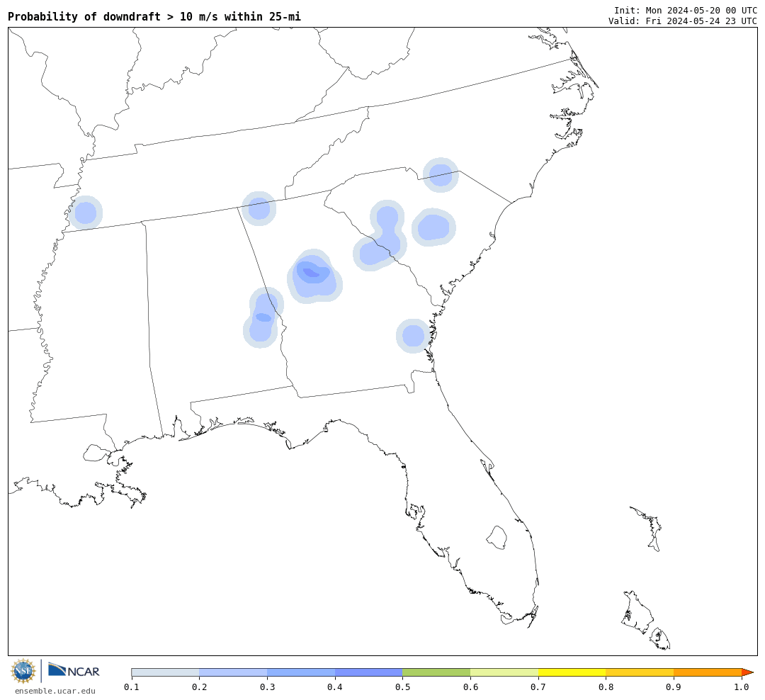The width and height of the screenshot is (765, 700).
Task: Click the 0.8–0.9 gold colorbar segment
Action: pyautogui.click(x=640, y=672)
